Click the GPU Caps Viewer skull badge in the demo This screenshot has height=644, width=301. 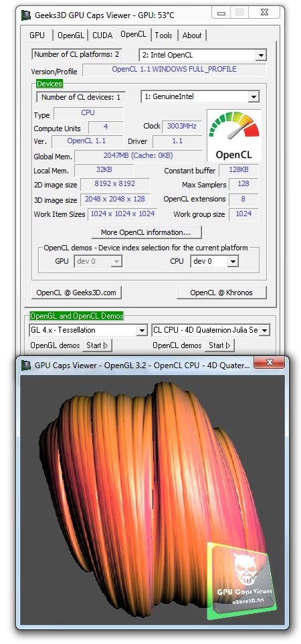pos(241,580)
